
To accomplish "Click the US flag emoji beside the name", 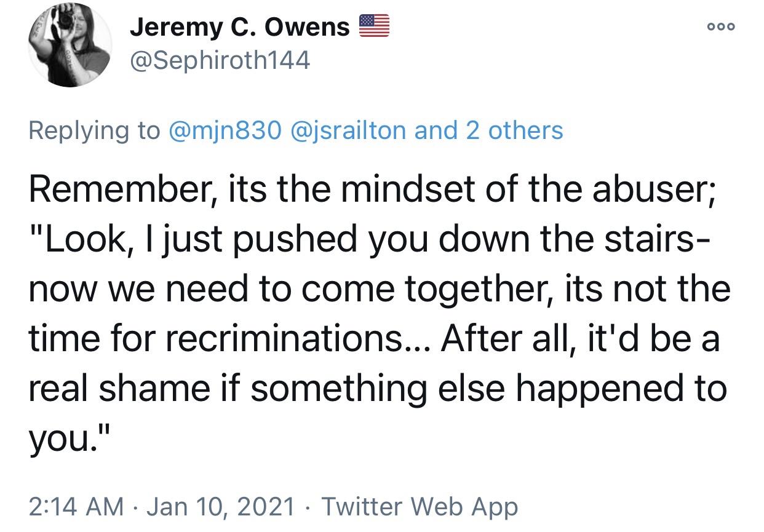I will [373, 27].
